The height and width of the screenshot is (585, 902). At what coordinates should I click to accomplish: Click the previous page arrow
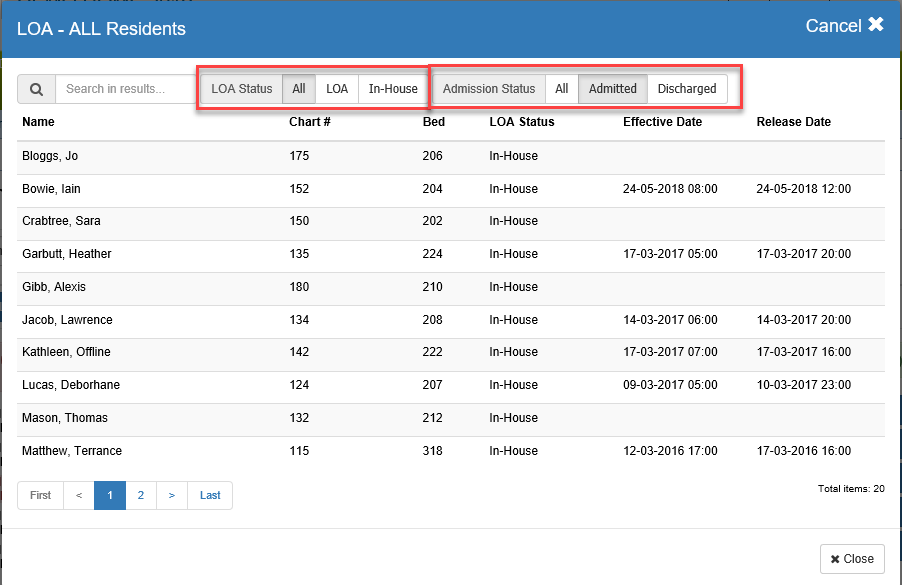[79, 495]
